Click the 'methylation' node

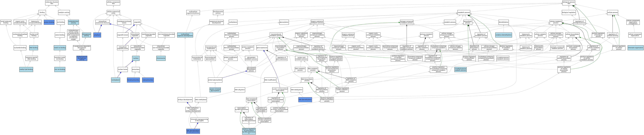(233, 22)
